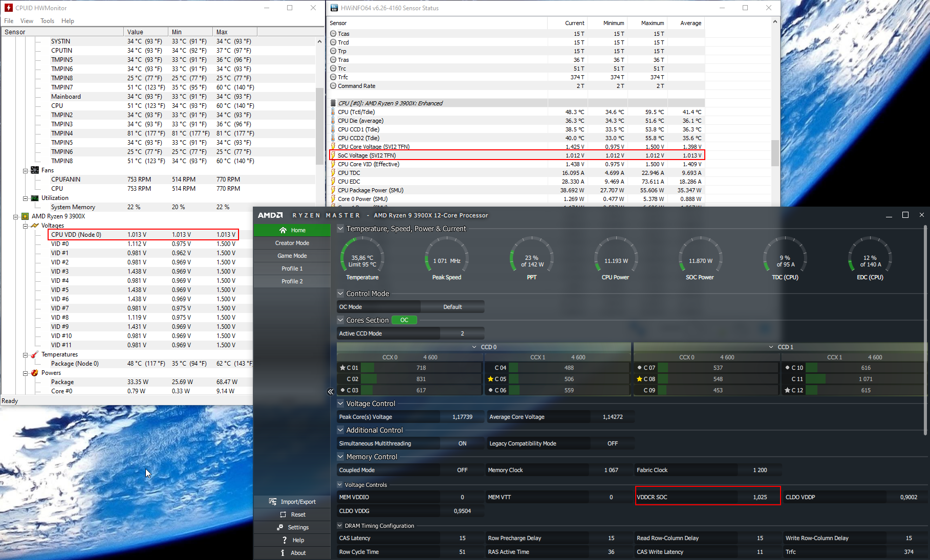930x560 pixels.
Task: Click the Voltages node icon in HWMonitor
Action: coord(35,226)
